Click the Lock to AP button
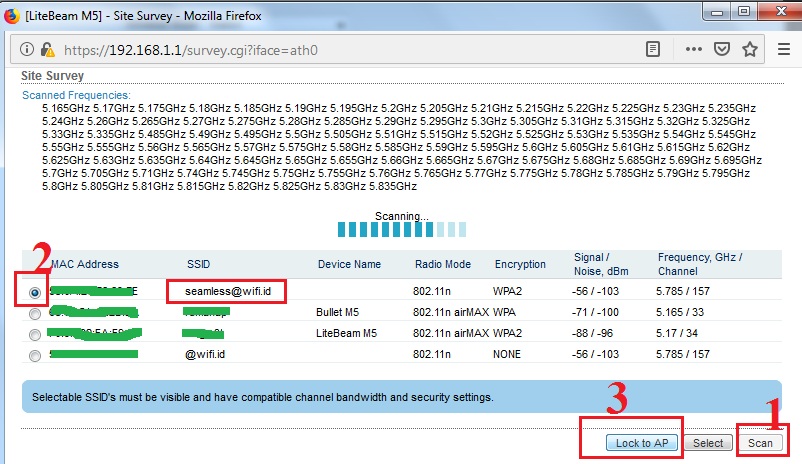802x464 pixels. (642, 443)
